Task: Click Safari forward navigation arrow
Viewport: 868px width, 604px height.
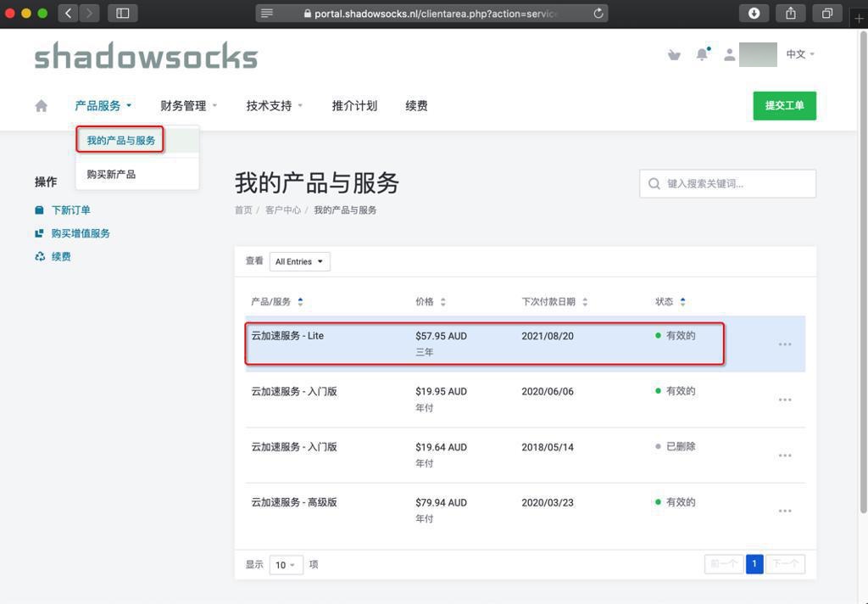Action: [89, 13]
